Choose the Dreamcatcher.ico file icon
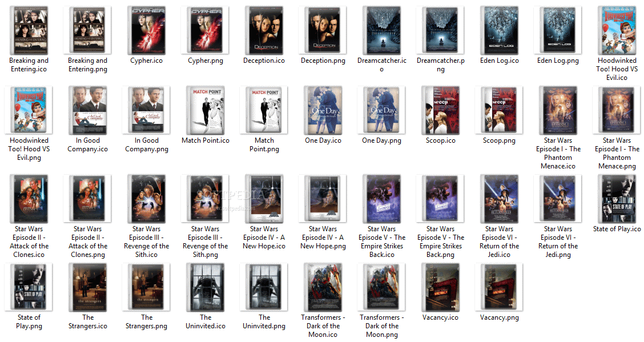The image size is (644, 342). click(381, 30)
